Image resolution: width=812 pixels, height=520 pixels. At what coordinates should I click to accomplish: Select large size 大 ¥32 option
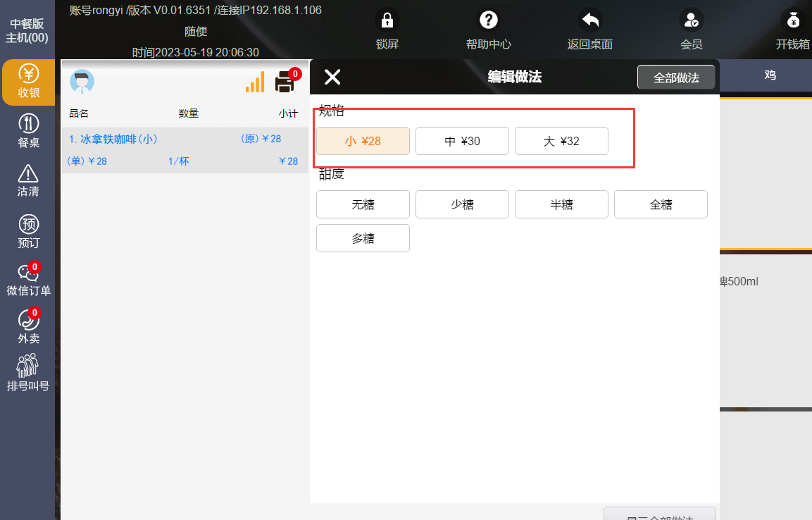tap(561, 141)
